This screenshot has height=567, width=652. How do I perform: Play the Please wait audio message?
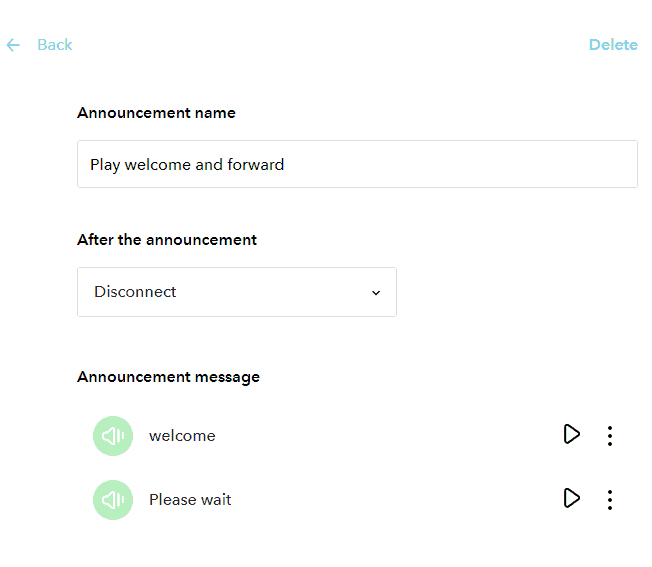tap(571, 498)
